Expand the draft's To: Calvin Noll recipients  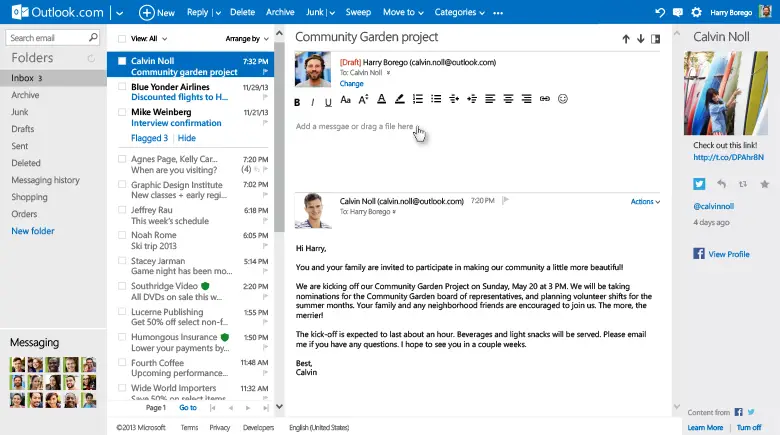coord(389,73)
